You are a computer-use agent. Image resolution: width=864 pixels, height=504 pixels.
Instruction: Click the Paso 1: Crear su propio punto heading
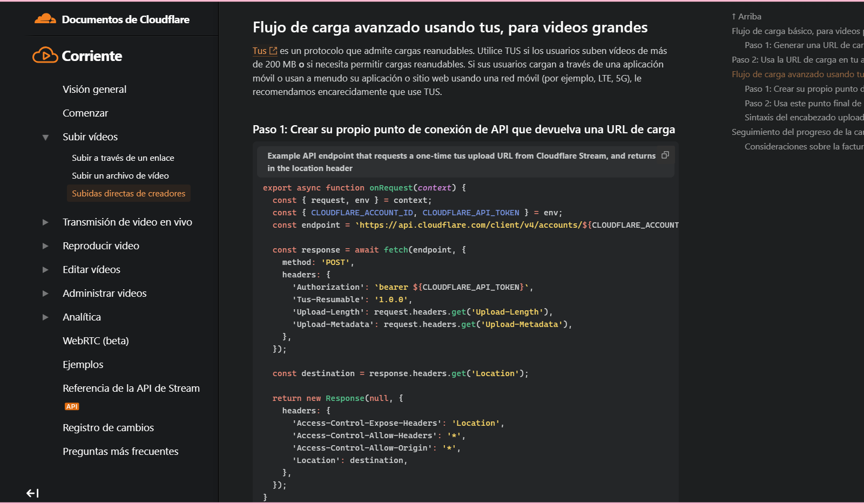click(x=464, y=130)
